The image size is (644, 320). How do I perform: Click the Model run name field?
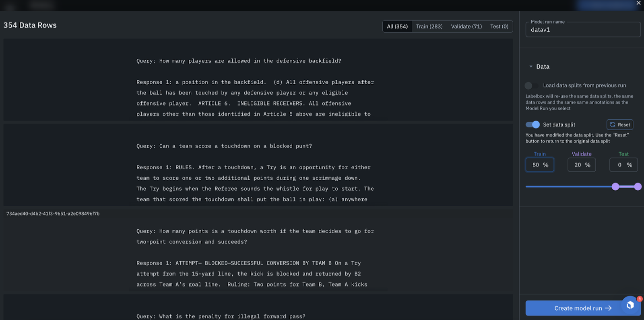583,30
